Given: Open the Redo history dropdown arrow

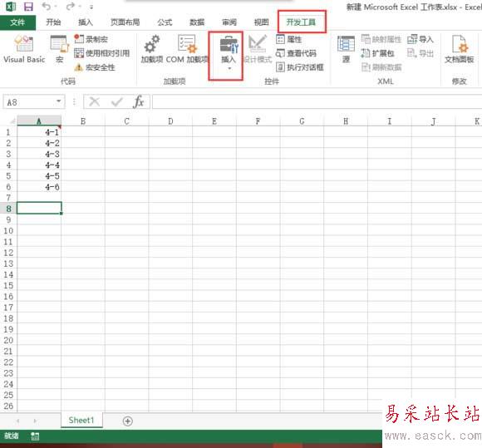Looking at the screenshot, I should tap(80, 7).
